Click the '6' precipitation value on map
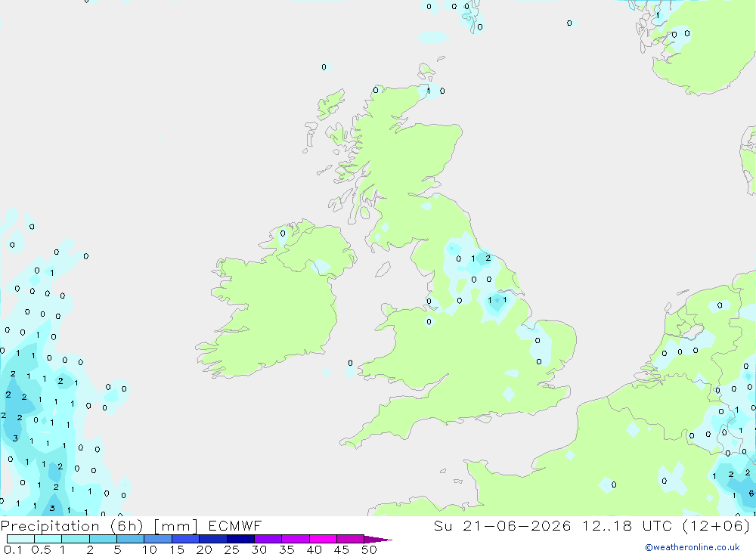The height and width of the screenshot is (554, 756). (751, 494)
